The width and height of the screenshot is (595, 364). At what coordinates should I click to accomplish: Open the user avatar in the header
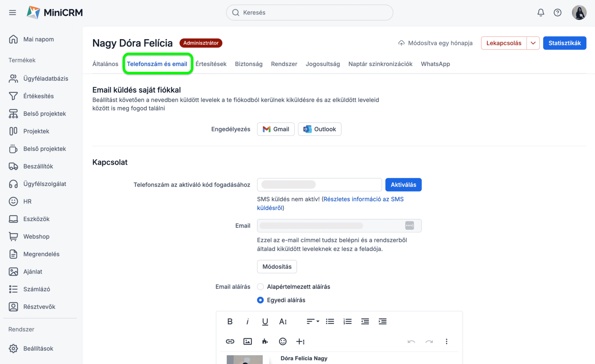pos(579,12)
